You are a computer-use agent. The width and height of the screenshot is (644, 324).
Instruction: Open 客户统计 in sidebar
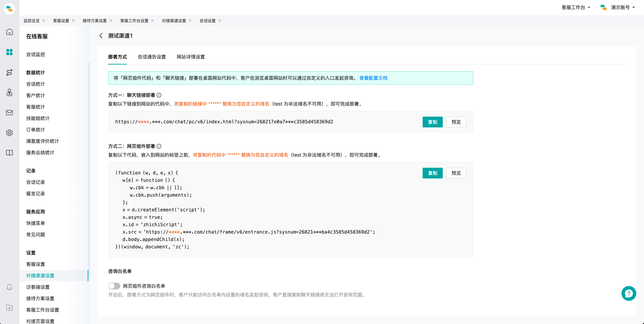coord(36,95)
